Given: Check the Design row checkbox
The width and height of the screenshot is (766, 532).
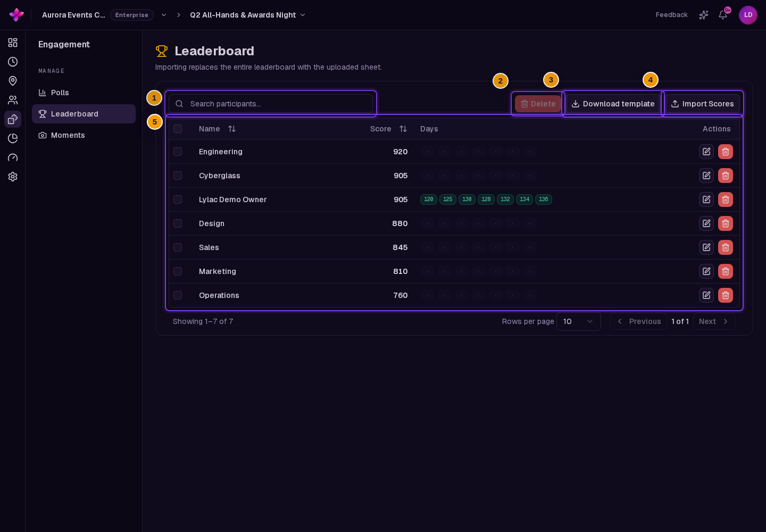Looking at the screenshot, I should (x=178, y=223).
